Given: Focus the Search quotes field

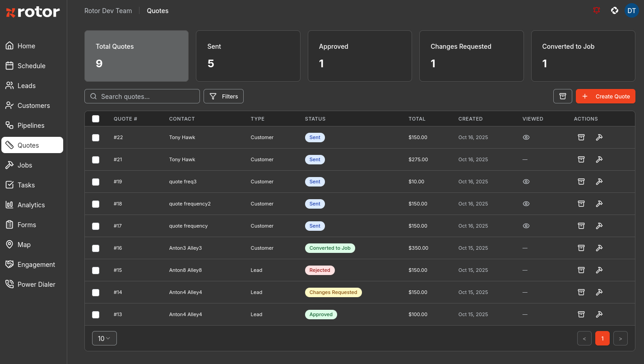Looking at the screenshot, I should pyautogui.click(x=142, y=96).
